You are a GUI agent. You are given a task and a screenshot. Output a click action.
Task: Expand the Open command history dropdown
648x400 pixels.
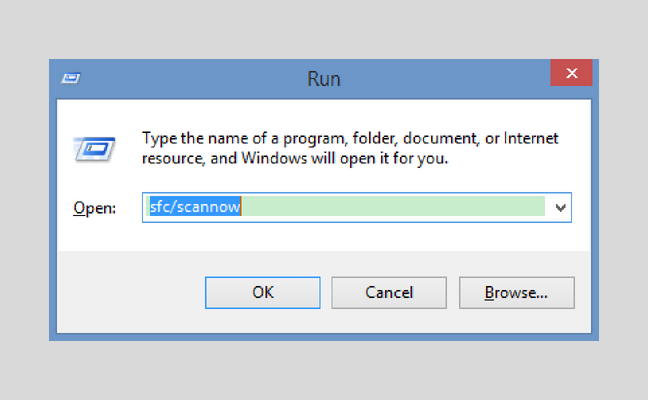tap(560, 207)
